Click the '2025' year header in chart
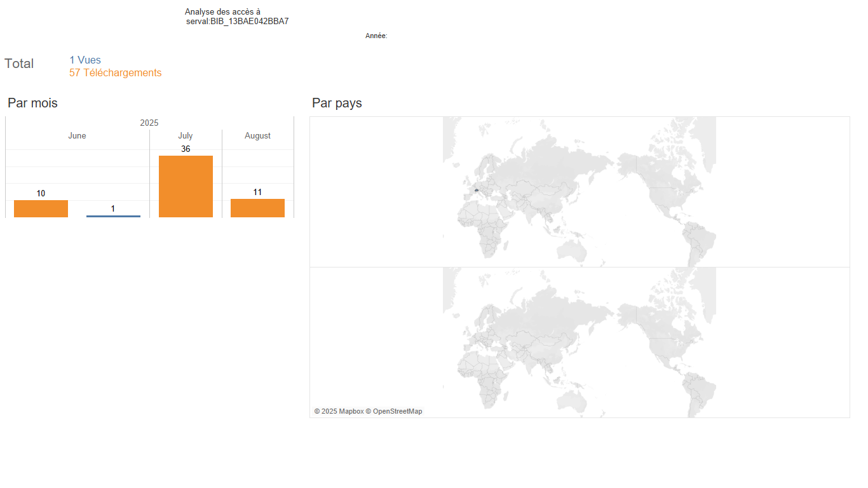 pyautogui.click(x=149, y=123)
